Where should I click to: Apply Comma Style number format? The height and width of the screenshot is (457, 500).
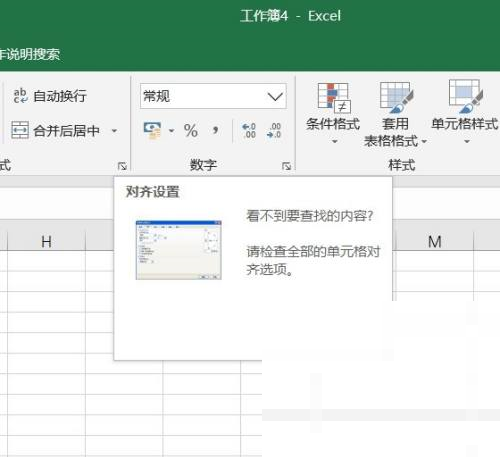pyautogui.click(x=216, y=130)
